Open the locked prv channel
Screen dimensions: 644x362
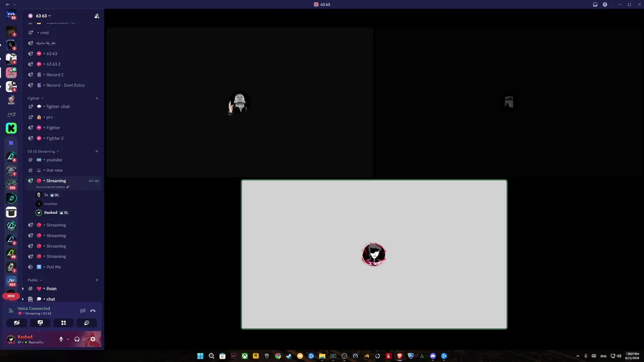pos(63,117)
